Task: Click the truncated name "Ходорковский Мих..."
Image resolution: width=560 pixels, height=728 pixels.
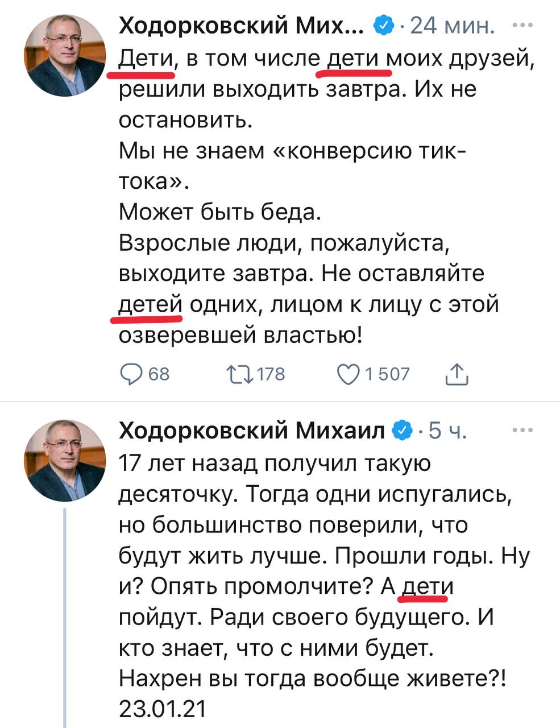Action: (242, 26)
